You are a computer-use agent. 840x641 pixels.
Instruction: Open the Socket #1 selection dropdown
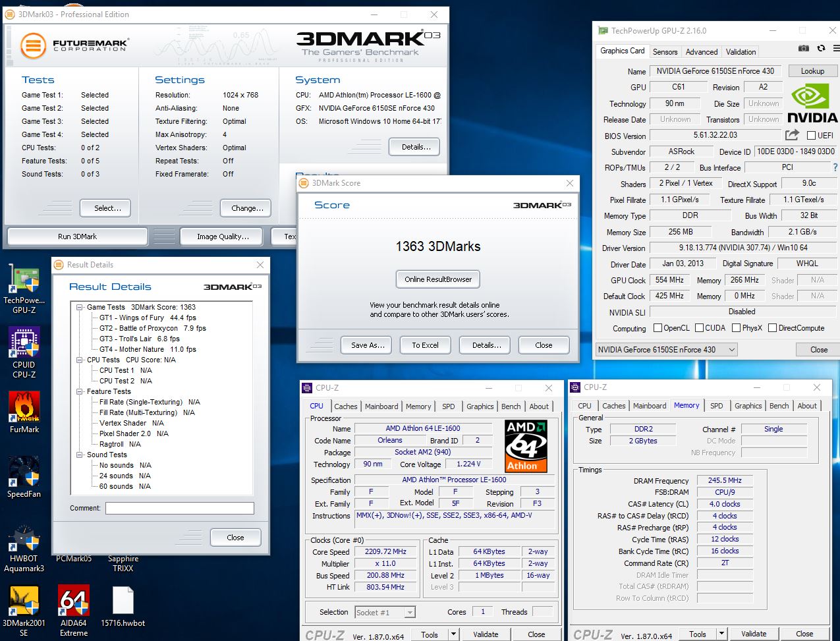point(385,612)
